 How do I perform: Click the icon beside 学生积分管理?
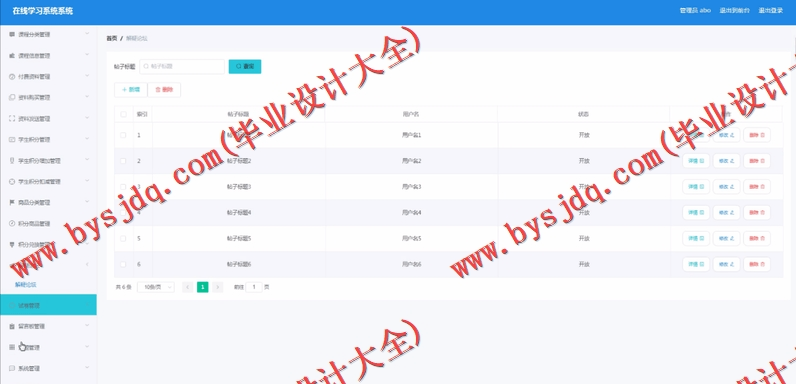(x=12, y=139)
